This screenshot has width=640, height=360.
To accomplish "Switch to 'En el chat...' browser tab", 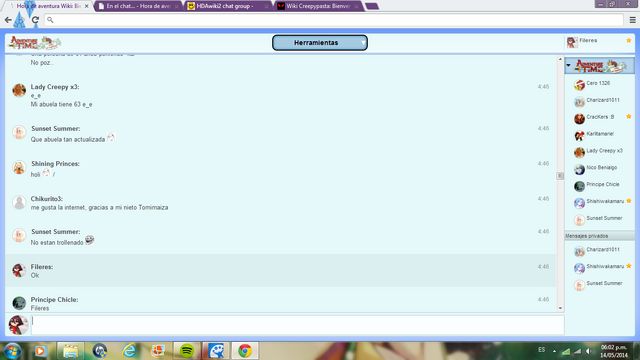I will [x=138, y=6].
